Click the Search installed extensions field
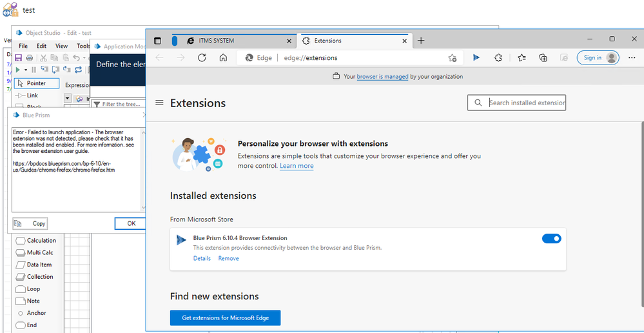Image resolution: width=644 pixels, height=333 pixels. (525, 103)
